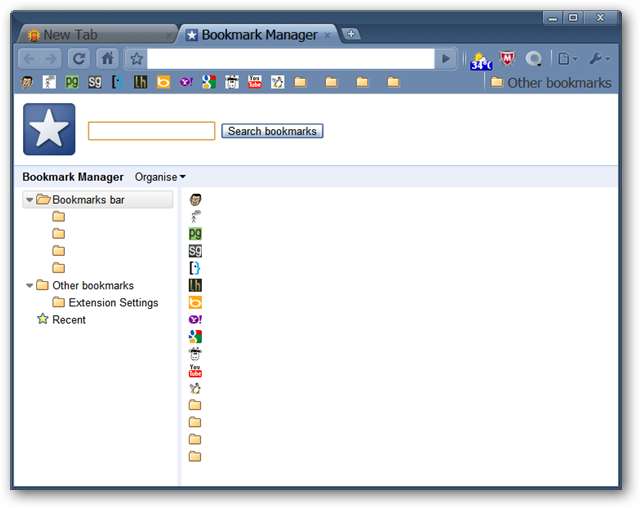
Task: Open the Sg bookmark in the bookmarks bar
Action: 95,82
